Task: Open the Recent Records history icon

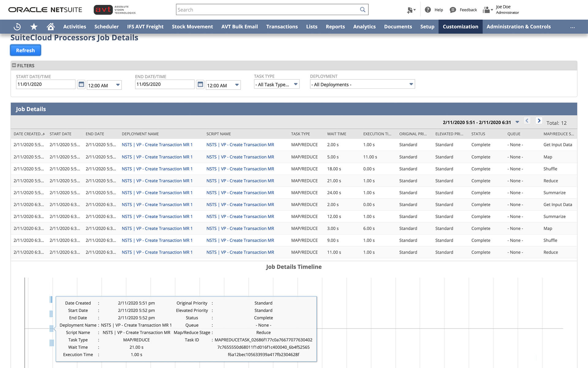Action: click(17, 27)
